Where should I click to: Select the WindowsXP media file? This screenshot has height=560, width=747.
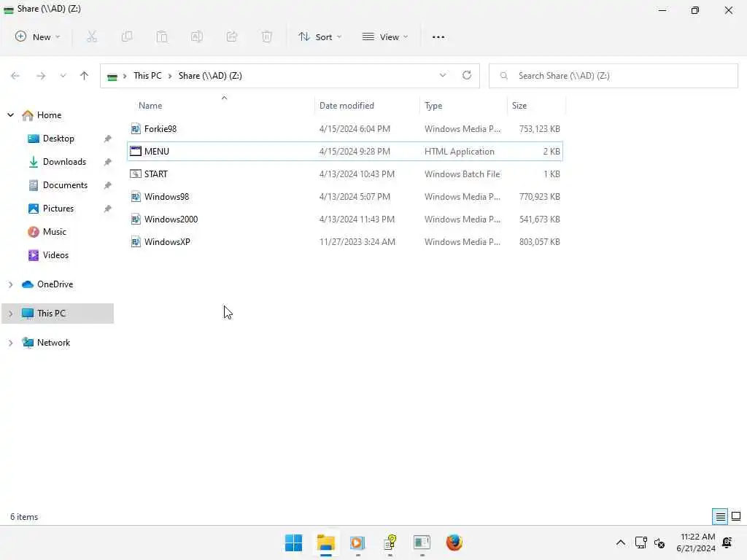click(345, 242)
